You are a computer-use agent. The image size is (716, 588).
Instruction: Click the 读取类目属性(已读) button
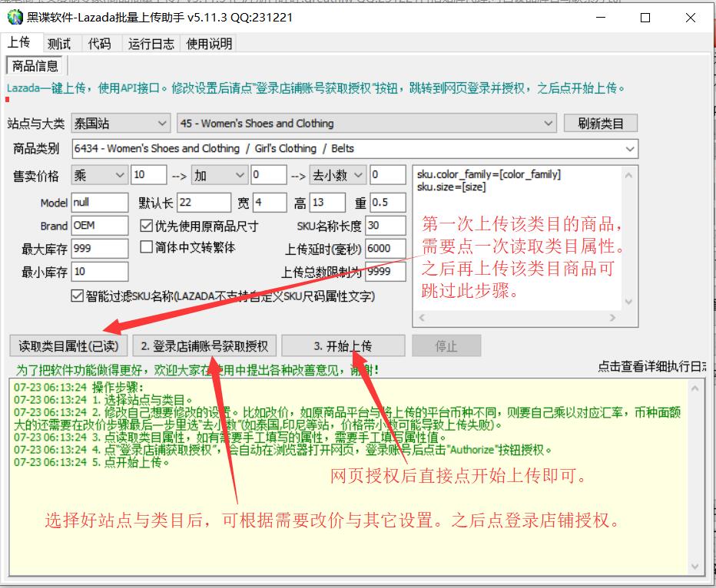pyautogui.click(x=68, y=345)
